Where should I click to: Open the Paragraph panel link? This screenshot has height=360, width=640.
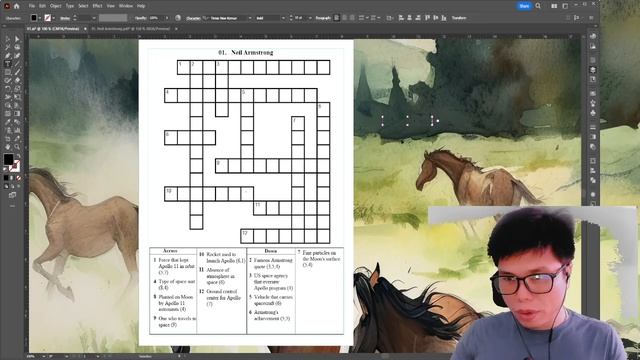coord(323,18)
